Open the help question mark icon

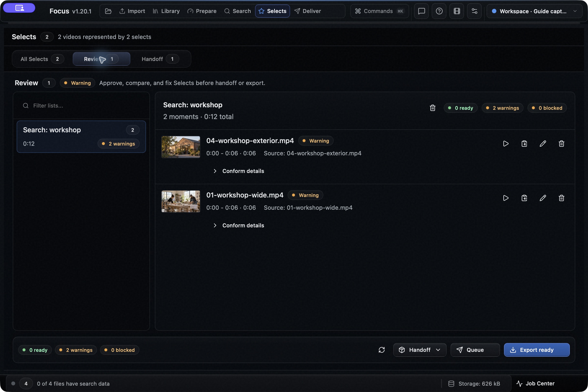click(x=439, y=11)
